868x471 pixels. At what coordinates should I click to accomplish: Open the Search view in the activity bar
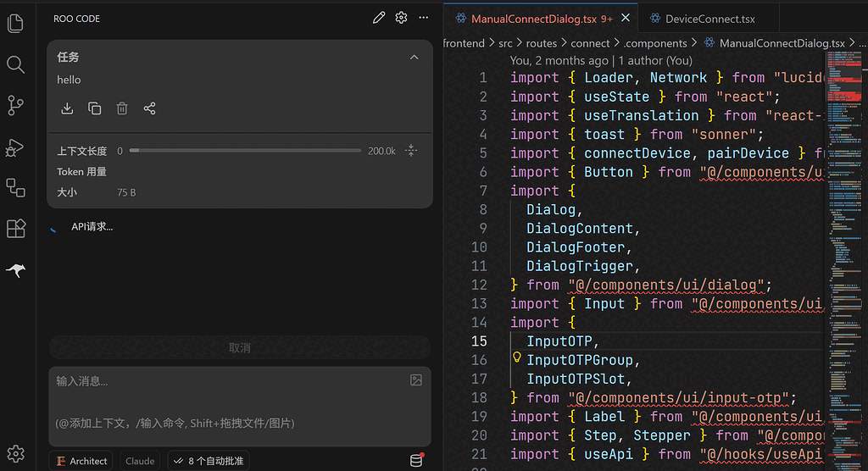[x=15, y=64]
